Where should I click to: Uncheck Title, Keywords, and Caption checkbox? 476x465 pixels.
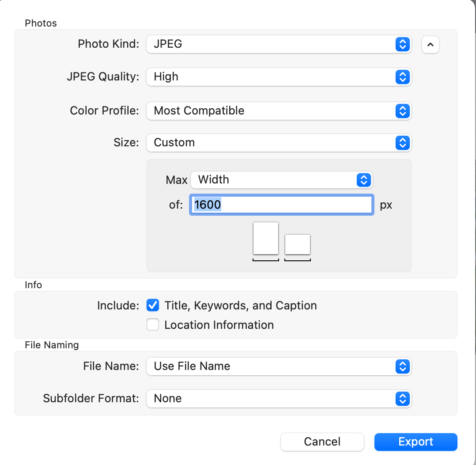153,305
